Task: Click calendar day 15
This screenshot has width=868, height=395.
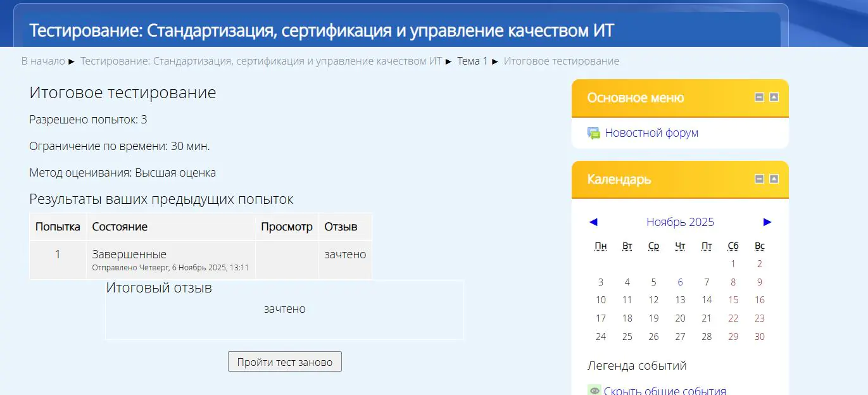Action: (733, 300)
